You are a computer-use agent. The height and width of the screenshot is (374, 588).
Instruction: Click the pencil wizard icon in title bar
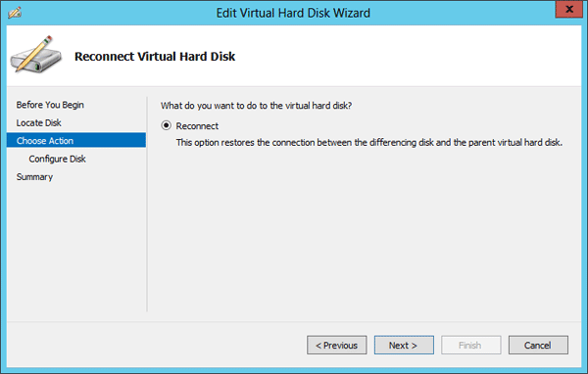coord(15,13)
